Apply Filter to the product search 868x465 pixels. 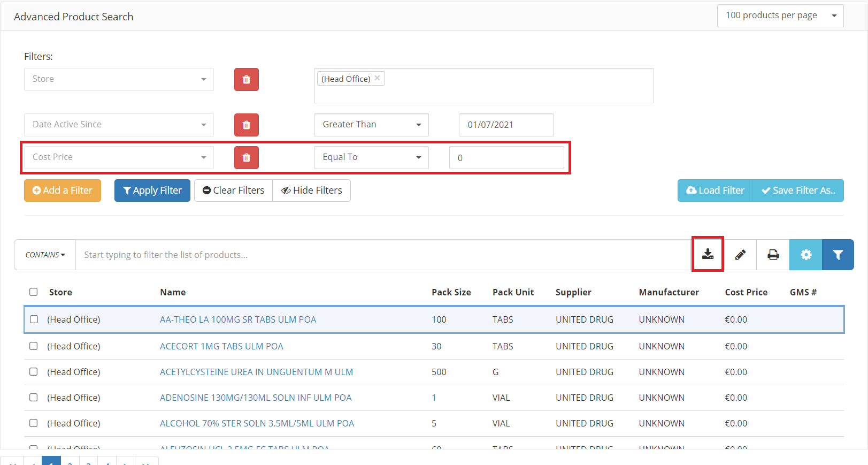[x=152, y=190]
